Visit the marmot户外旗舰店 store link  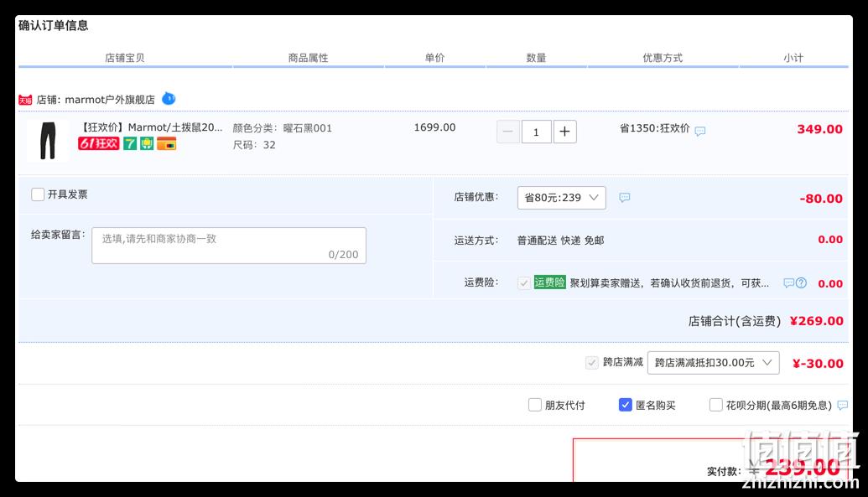point(110,100)
